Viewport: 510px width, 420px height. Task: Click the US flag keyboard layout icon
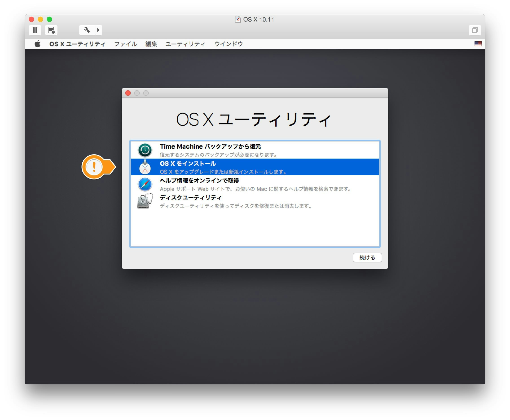pos(478,44)
